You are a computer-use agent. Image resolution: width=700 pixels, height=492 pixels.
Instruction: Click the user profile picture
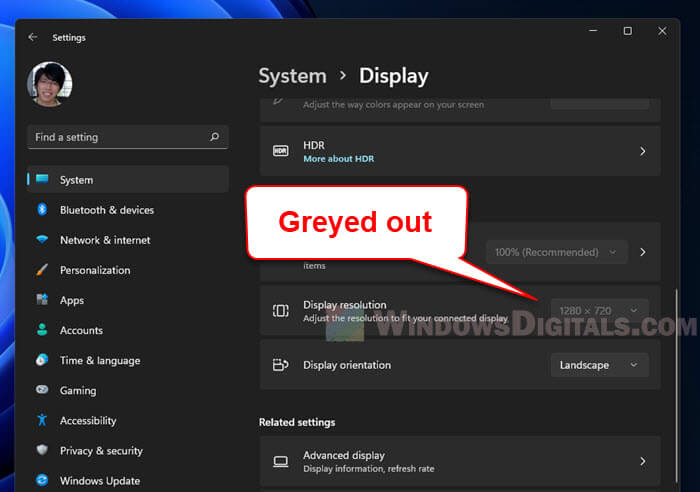[x=50, y=86]
